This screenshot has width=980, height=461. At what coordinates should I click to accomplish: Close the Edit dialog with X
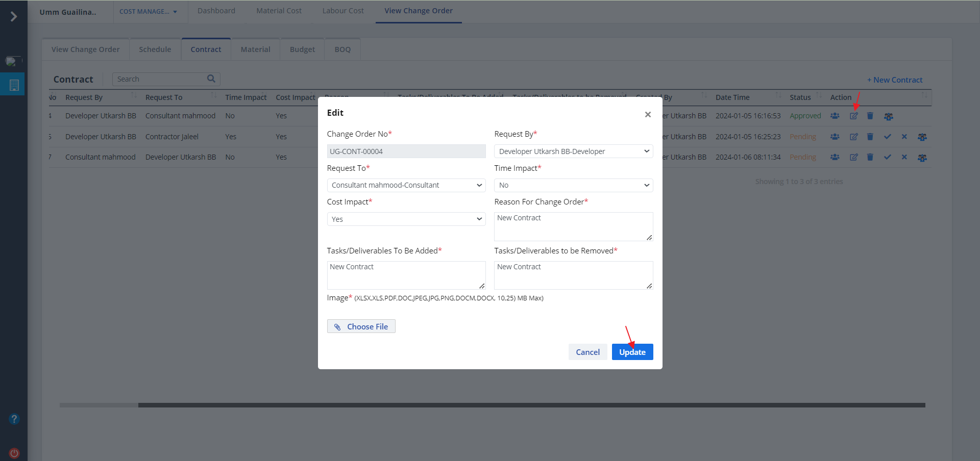(648, 114)
